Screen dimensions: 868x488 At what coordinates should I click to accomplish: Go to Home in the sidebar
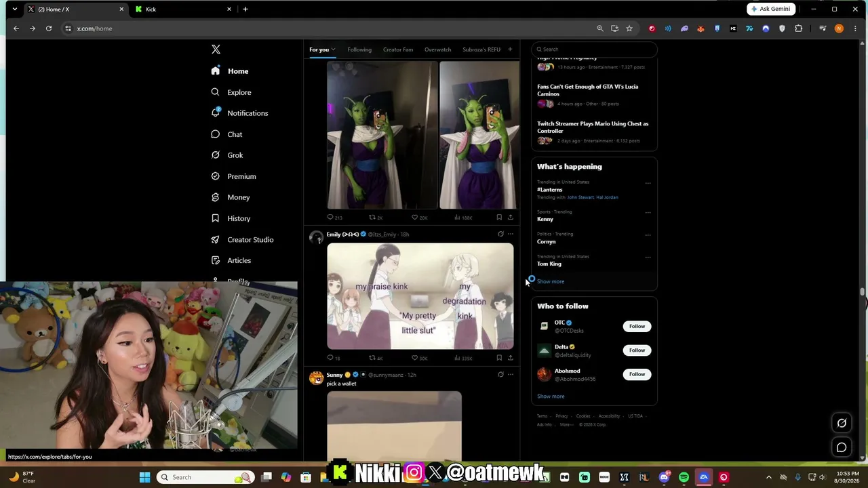click(230, 71)
